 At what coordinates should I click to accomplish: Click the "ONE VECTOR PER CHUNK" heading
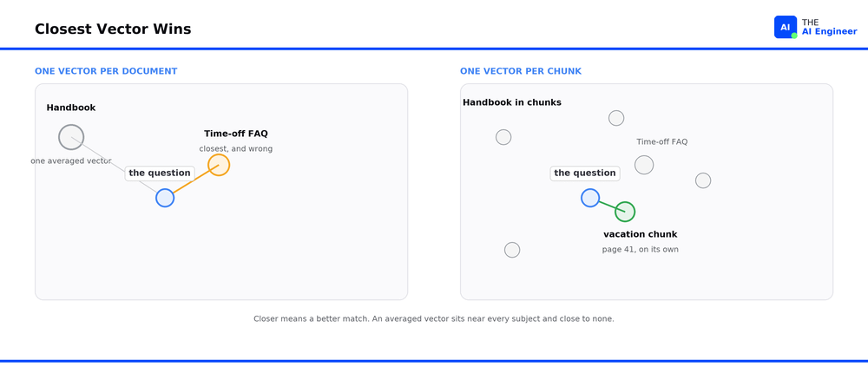coord(520,71)
